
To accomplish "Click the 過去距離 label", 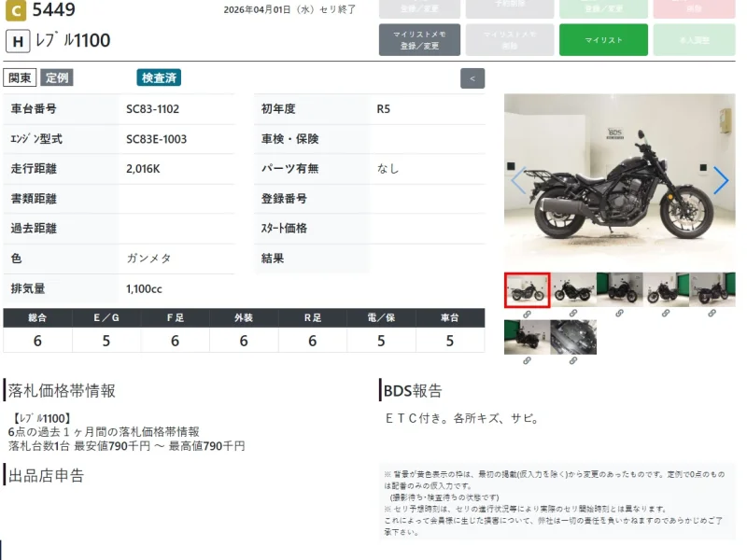I will pyautogui.click(x=34, y=229).
